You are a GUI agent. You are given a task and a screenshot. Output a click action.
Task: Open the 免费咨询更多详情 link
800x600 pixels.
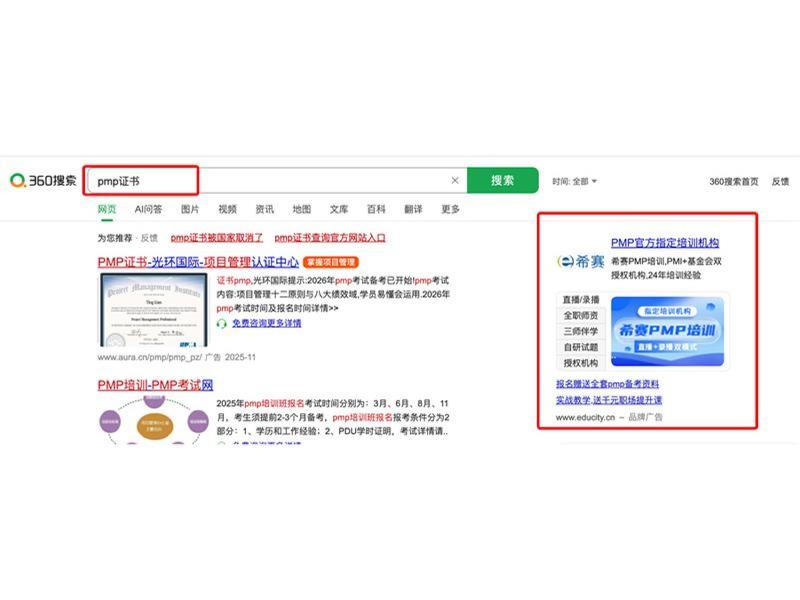266,323
